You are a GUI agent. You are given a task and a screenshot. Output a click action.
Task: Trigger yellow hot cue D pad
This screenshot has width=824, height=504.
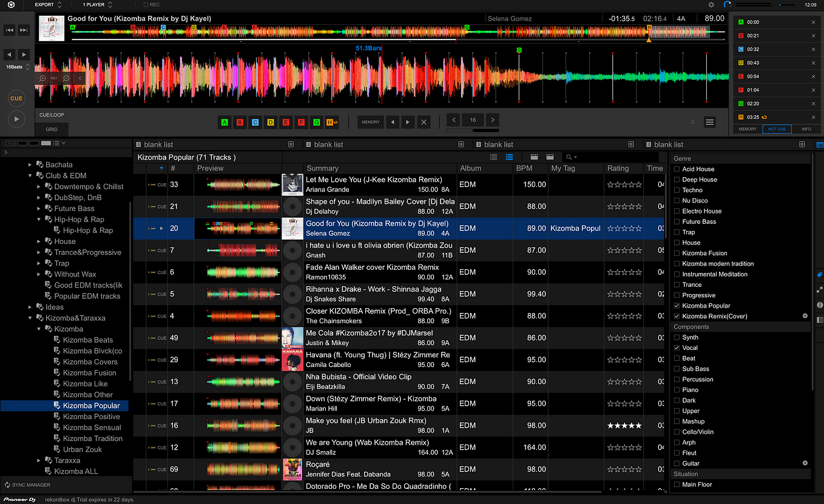(x=271, y=122)
